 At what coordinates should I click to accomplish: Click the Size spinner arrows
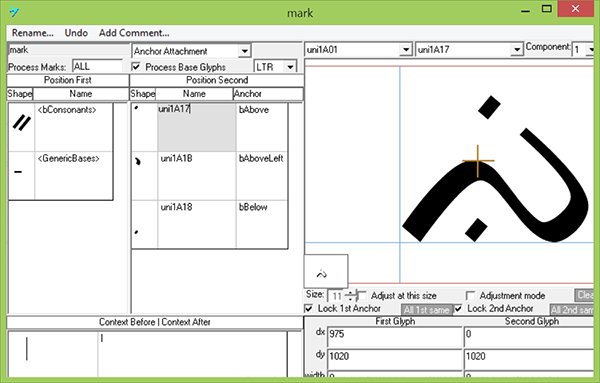pyautogui.click(x=351, y=296)
